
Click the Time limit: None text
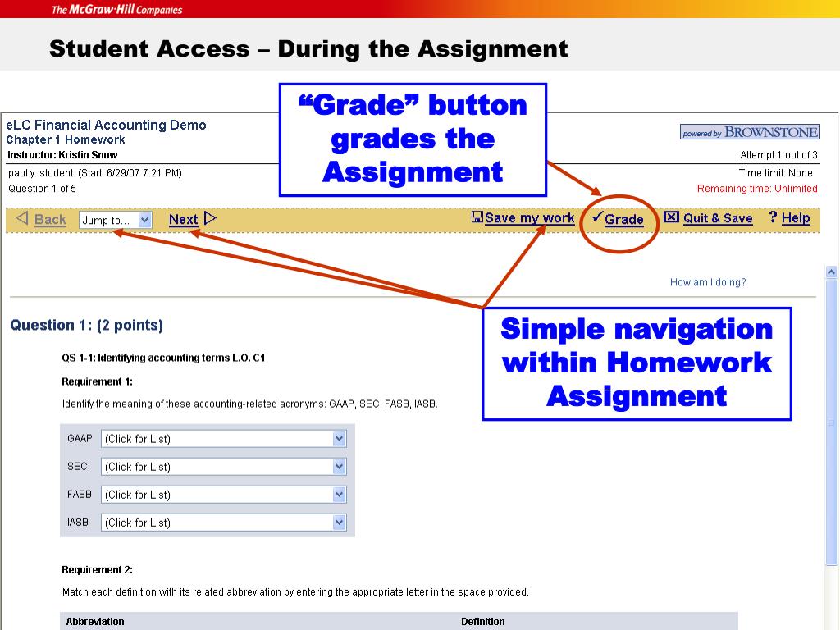[x=776, y=173]
